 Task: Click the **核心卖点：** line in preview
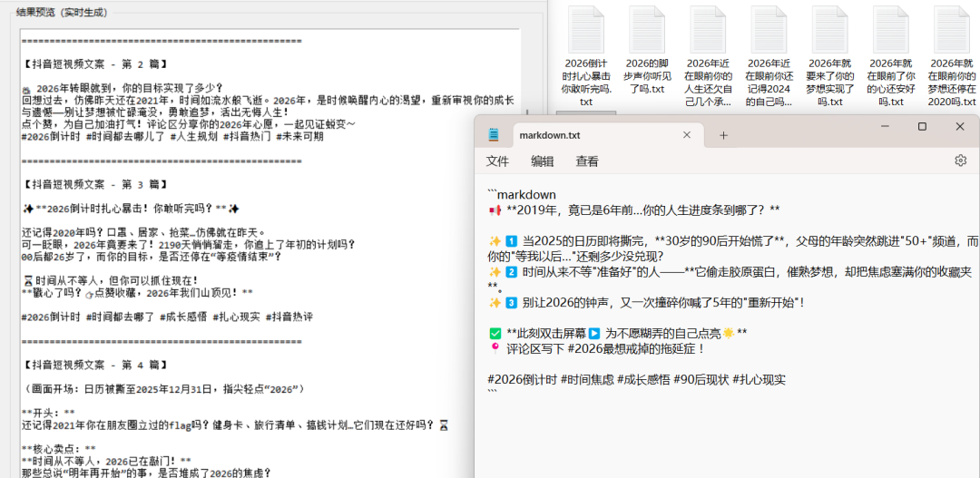(x=59, y=449)
